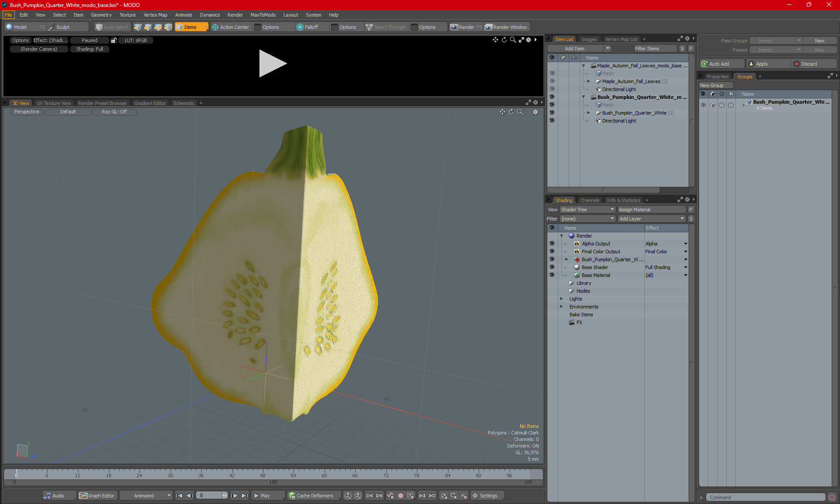Open the Geometry menu
The width and height of the screenshot is (840, 504).
(x=101, y=15)
